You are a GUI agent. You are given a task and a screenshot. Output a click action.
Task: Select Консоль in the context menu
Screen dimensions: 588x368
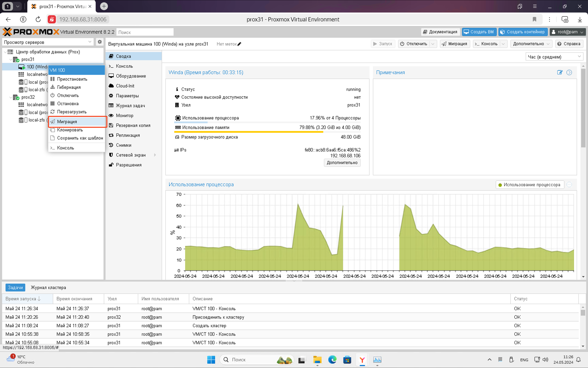tap(77, 148)
